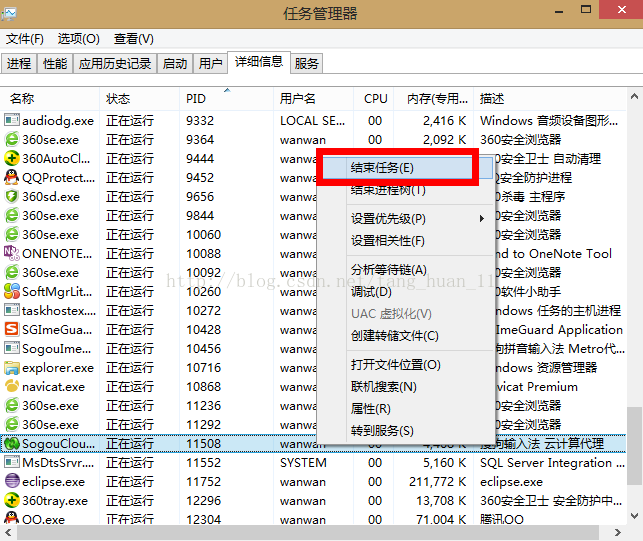The height and width of the screenshot is (541, 643).
Task: Choose 转到服务(S) in context menu
Action: coord(420,431)
